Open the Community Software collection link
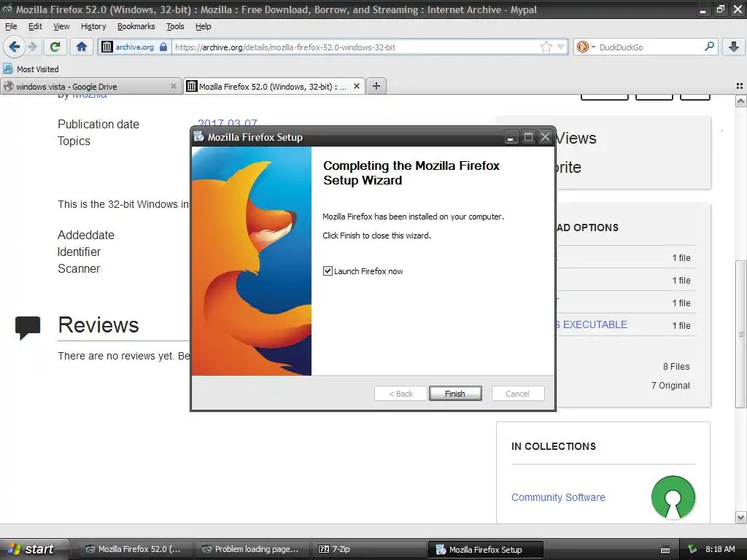This screenshot has width=747, height=560. tap(558, 497)
